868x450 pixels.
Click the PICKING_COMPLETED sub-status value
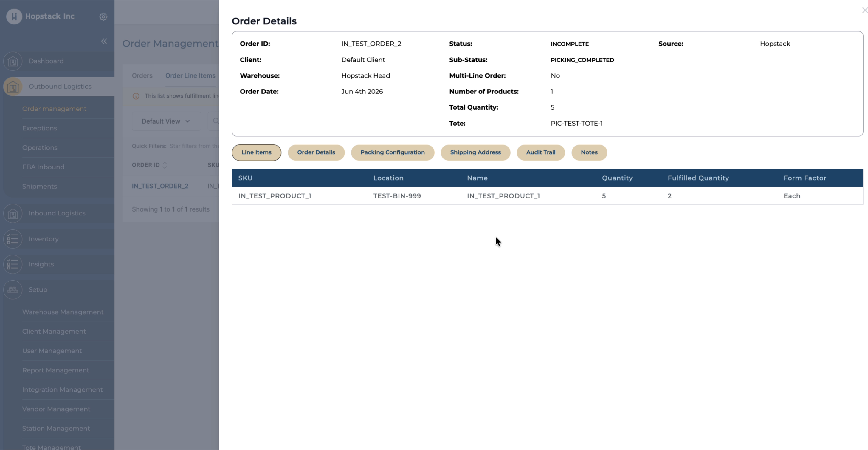click(582, 60)
